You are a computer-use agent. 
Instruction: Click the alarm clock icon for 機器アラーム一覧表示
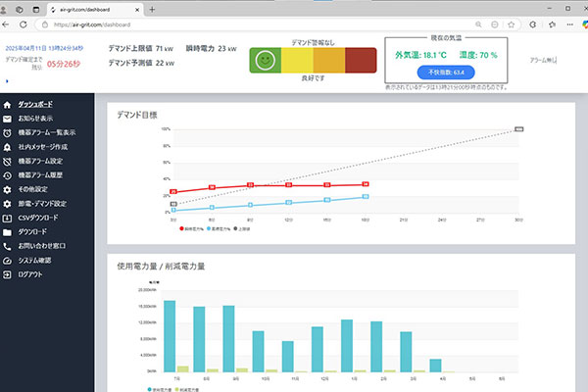tap(8, 132)
